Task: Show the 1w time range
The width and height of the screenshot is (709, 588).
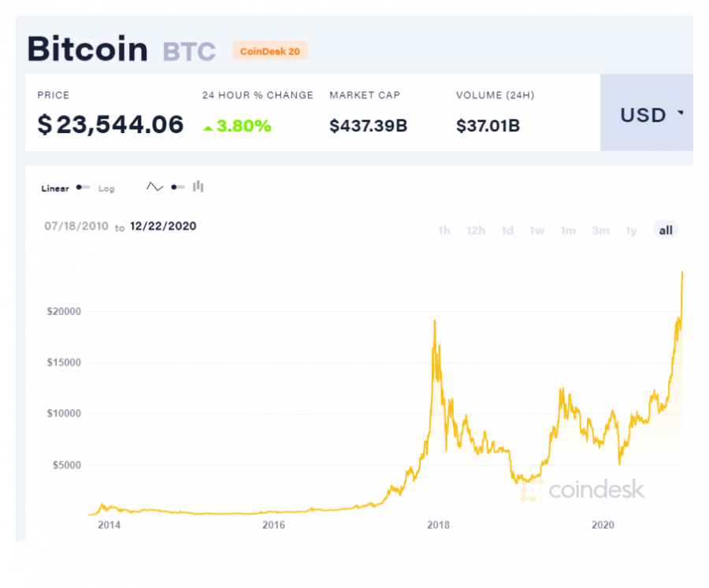Action: [537, 231]
